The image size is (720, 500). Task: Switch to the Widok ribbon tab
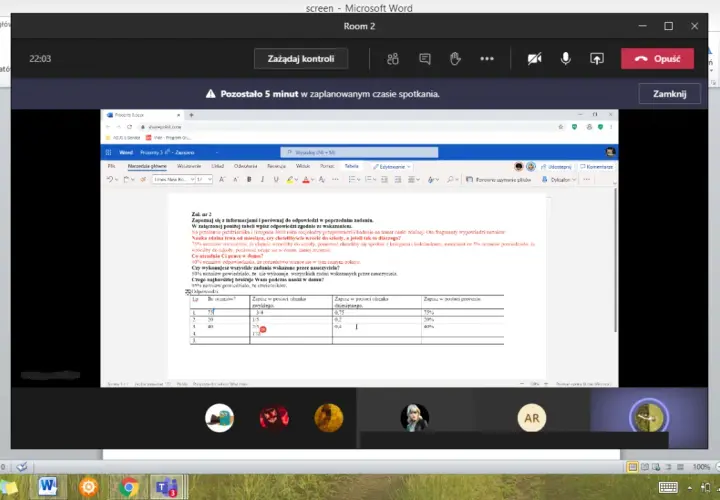303,166
